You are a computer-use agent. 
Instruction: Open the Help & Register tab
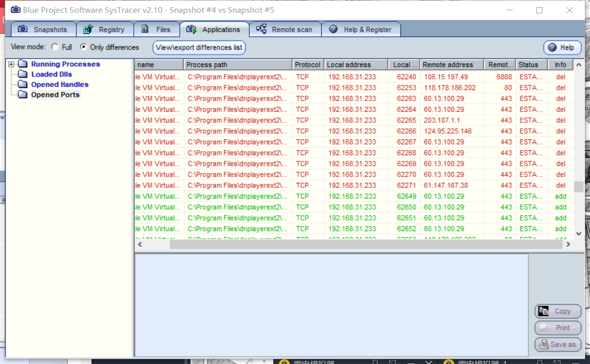coord(361,29)
